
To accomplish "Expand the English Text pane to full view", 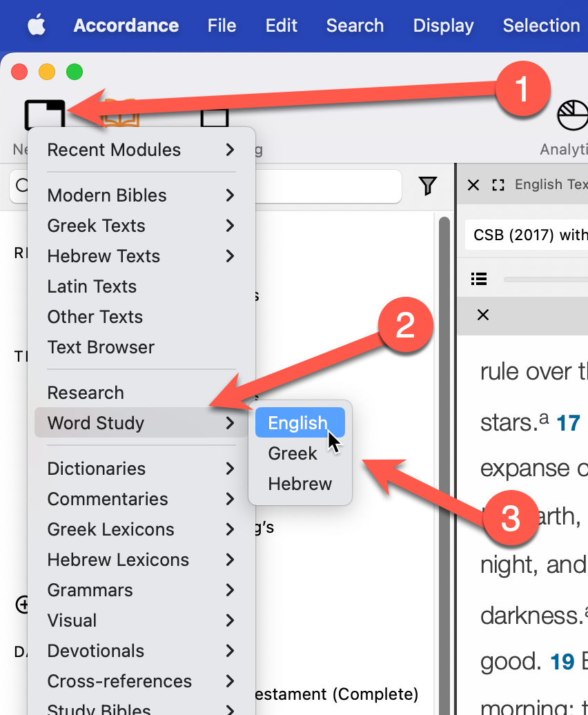I will click(x=498, y=185).
